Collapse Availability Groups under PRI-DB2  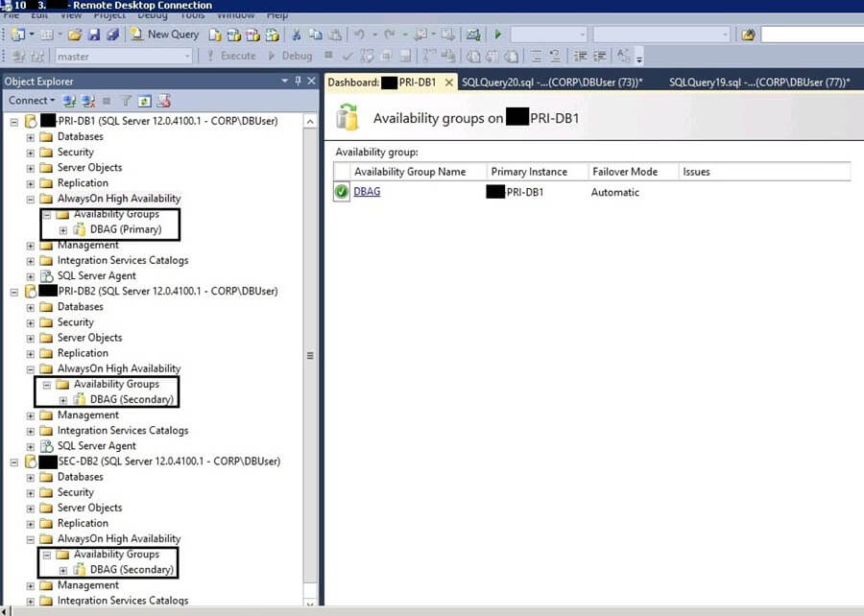47,385
